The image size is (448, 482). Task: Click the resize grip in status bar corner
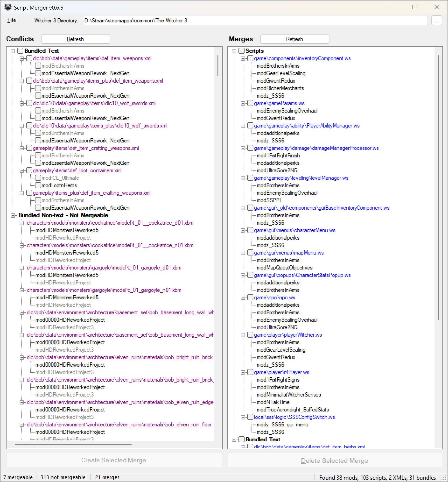[444, 478]
